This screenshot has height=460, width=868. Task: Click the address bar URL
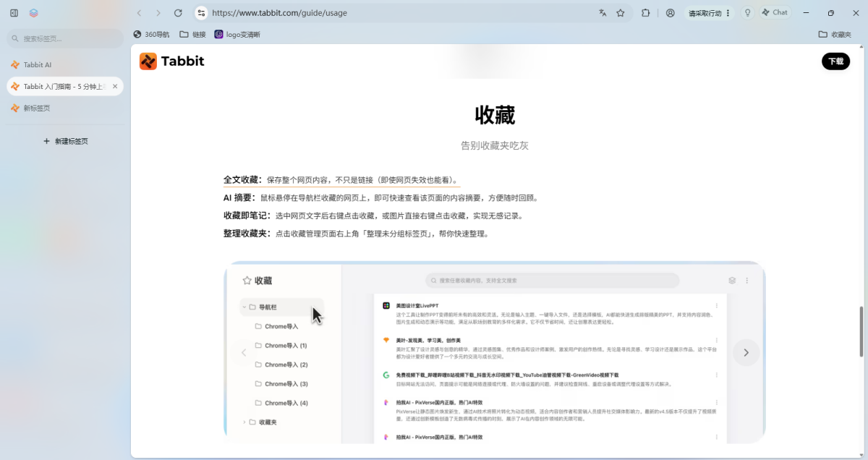[x=279, y=13]
